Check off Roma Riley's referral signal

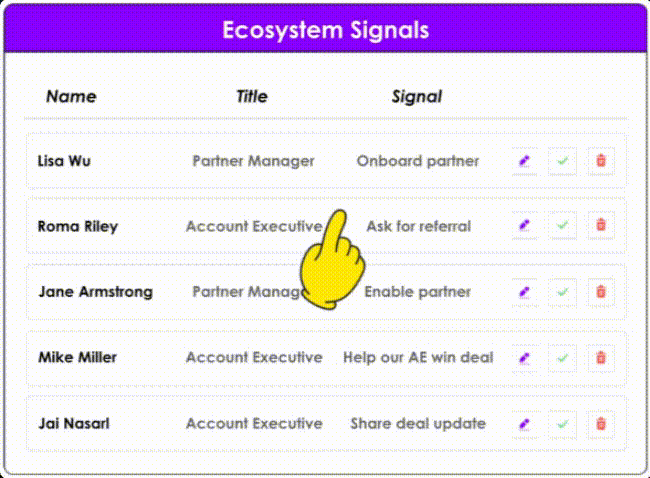tap(562, 226)
